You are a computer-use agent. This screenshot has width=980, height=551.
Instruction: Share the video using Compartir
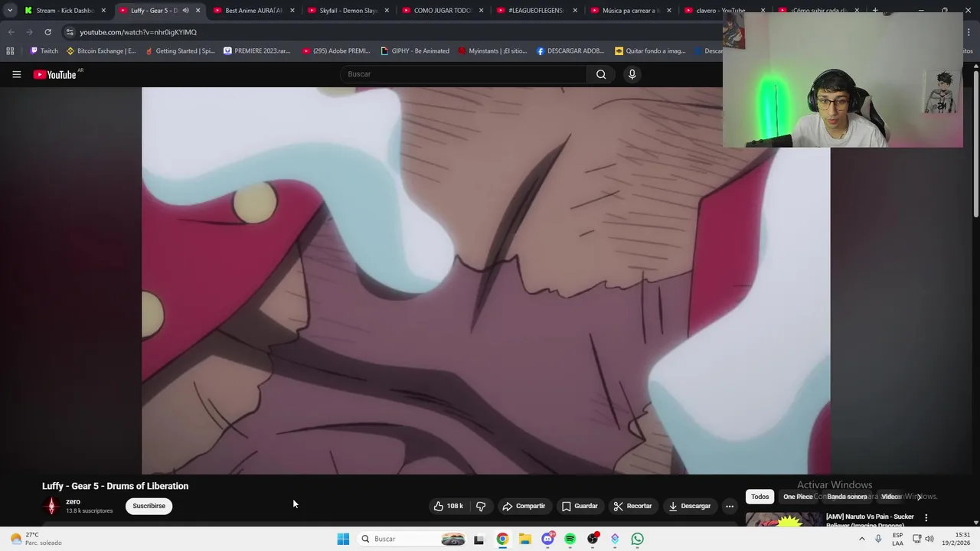point(524,506)
